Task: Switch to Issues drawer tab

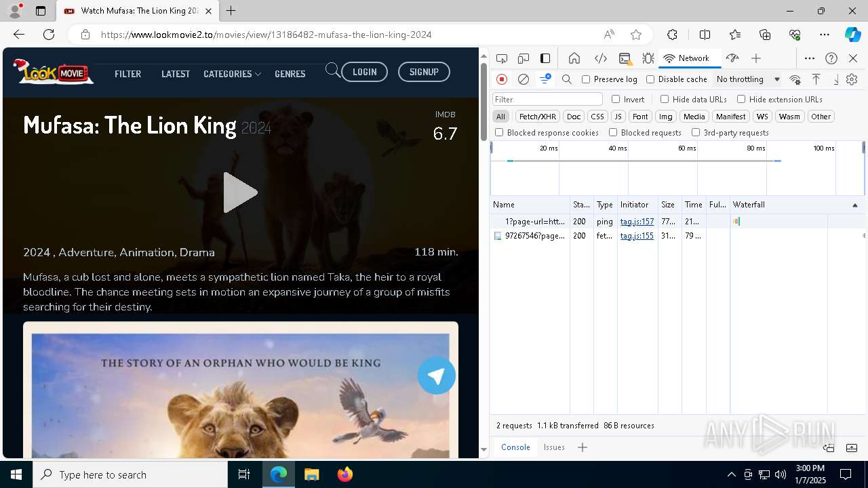Action: coord(554,447)
